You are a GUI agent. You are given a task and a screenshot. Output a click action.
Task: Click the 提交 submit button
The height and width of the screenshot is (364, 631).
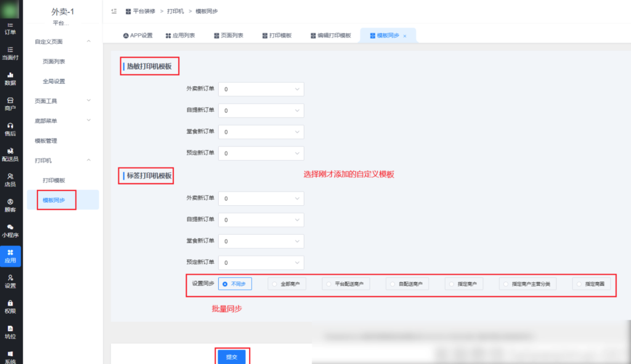(232, 357)
